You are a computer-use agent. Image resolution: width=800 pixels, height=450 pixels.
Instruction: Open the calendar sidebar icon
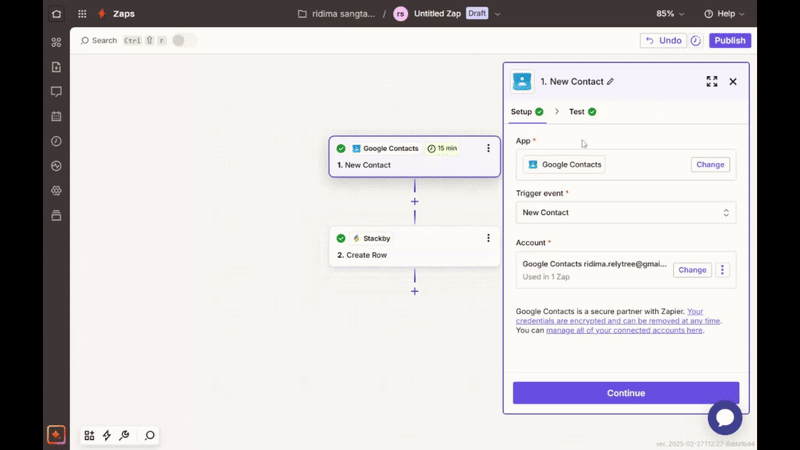click(x=56, y=116)
